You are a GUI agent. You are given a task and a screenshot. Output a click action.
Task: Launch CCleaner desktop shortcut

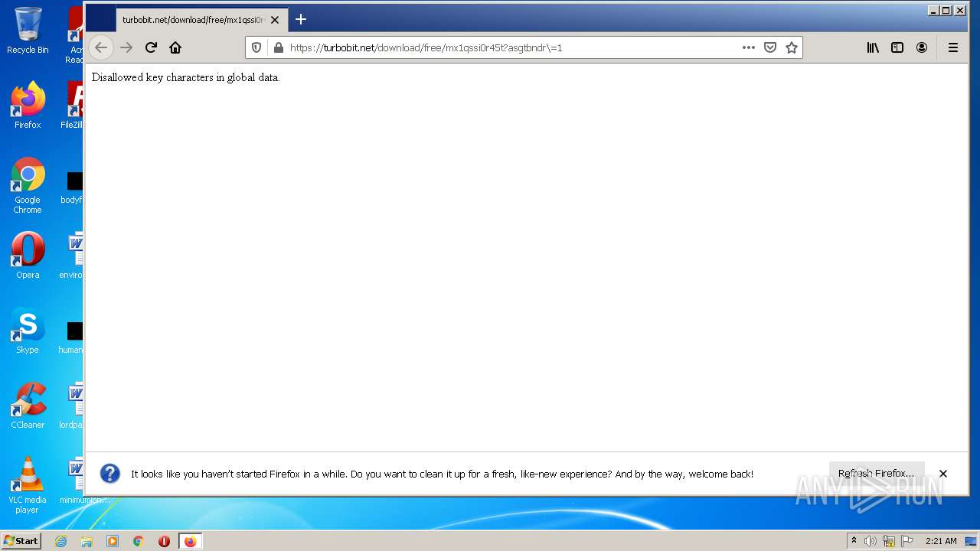coord(28,406)
